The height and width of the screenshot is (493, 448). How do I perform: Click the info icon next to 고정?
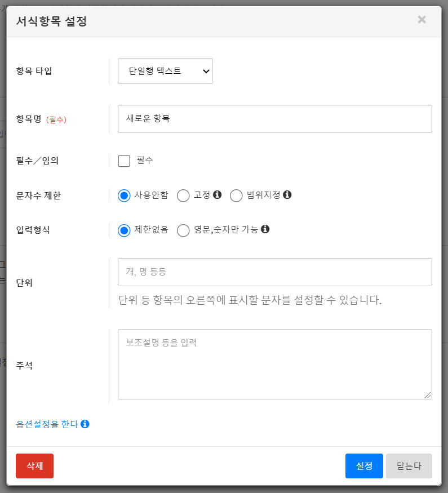(218, 195)
